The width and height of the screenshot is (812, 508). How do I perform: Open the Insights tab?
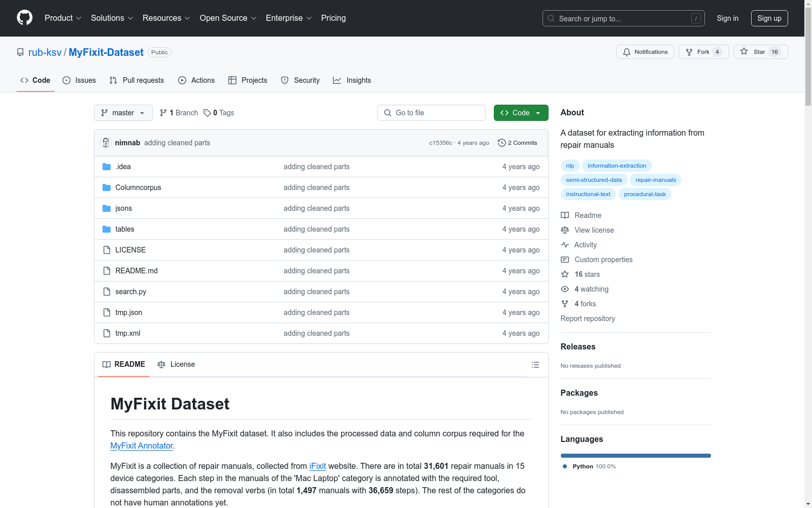[x=352, y=80]
